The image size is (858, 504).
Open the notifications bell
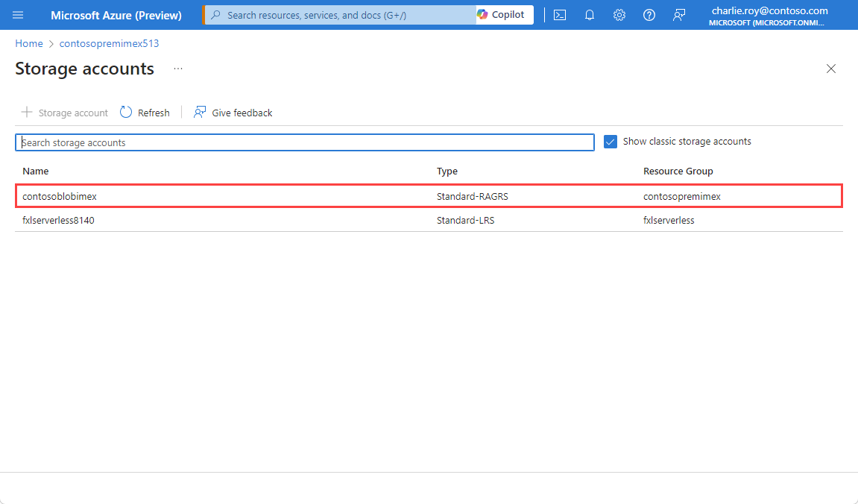coord(590,15)
